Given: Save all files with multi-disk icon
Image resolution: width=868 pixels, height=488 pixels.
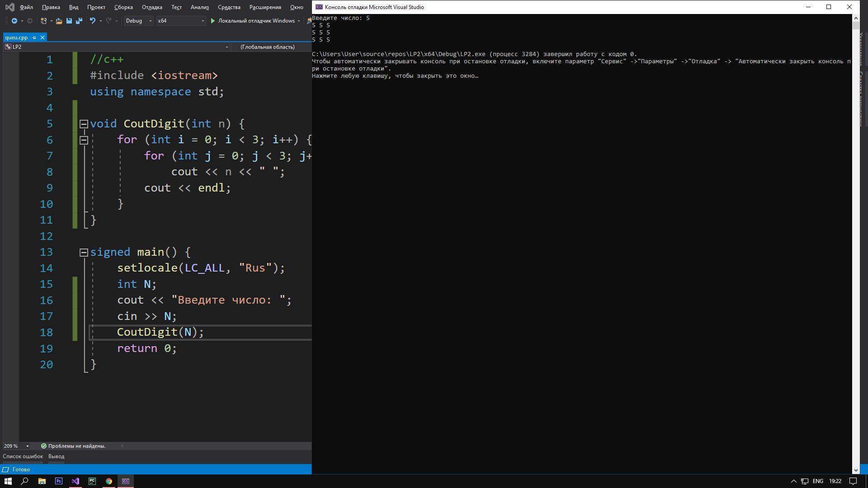Looking at the screenshot, I should (79, 21).
